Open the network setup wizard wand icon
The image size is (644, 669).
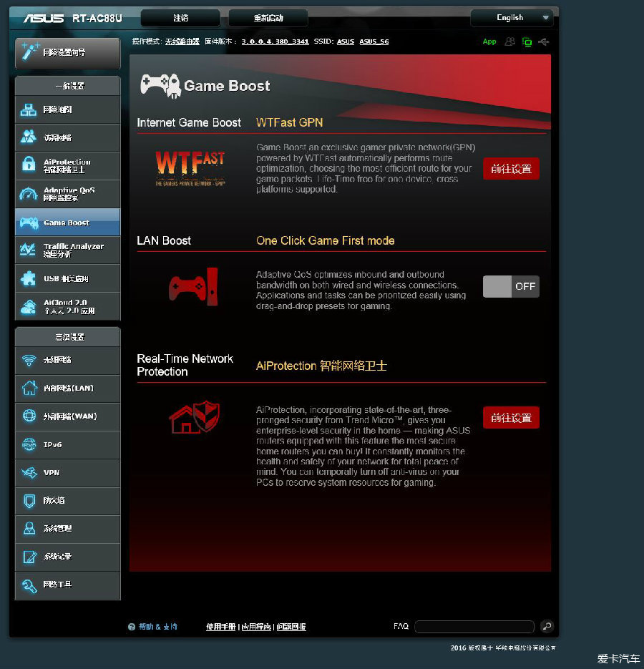[x=30, y=52]
